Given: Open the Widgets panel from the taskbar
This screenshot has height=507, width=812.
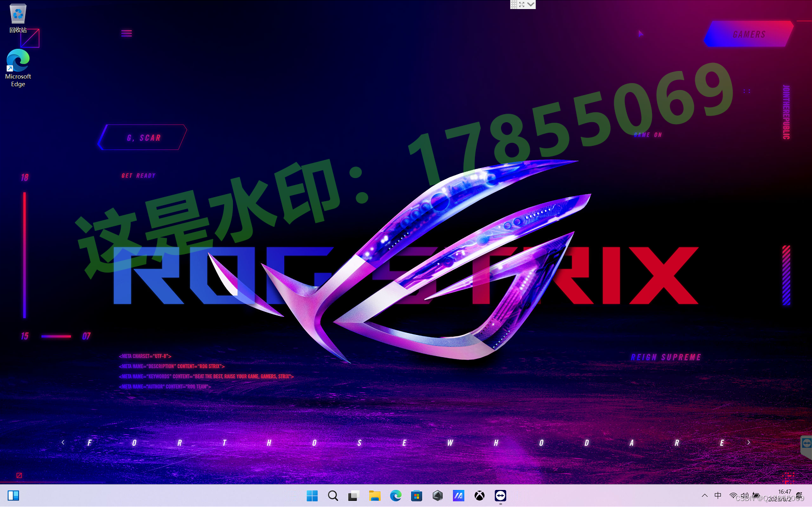Looking at the screenshot, I should [x=14, y=496].
